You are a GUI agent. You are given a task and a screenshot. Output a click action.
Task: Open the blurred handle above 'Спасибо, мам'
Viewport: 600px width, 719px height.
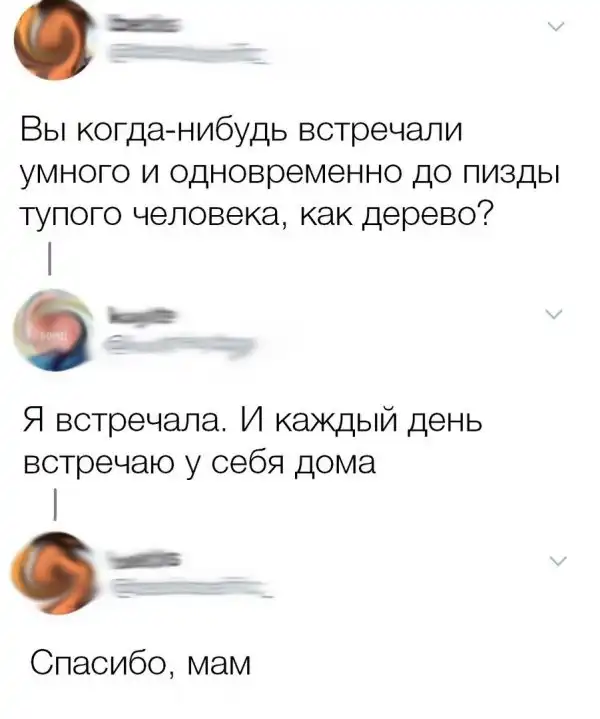pyautogui.click(x=191, y=587)
